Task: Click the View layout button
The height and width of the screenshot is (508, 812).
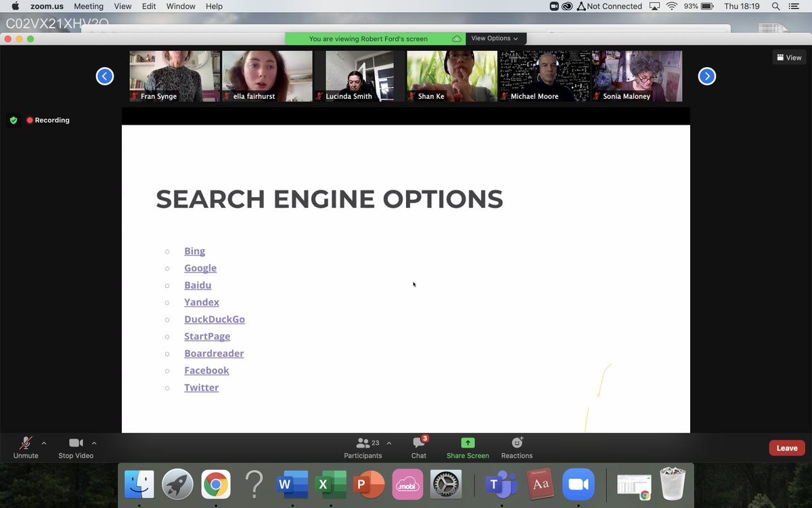Action: coord(790,58)
